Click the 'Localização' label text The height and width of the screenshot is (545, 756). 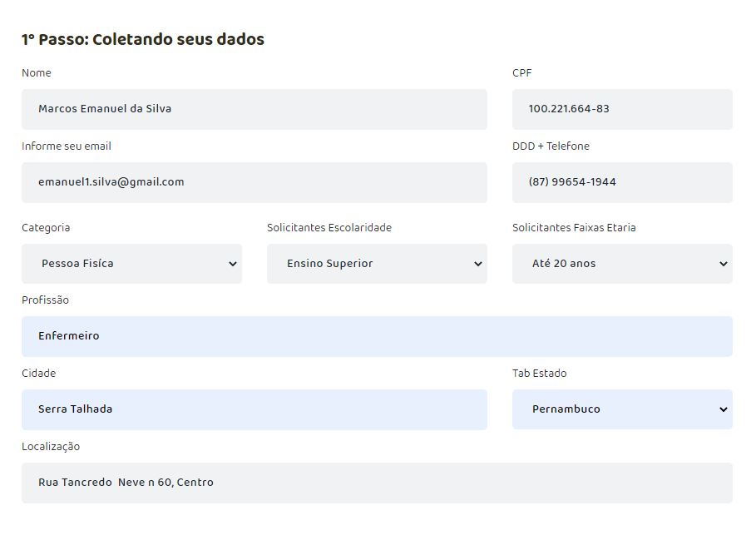pos(51,447)
